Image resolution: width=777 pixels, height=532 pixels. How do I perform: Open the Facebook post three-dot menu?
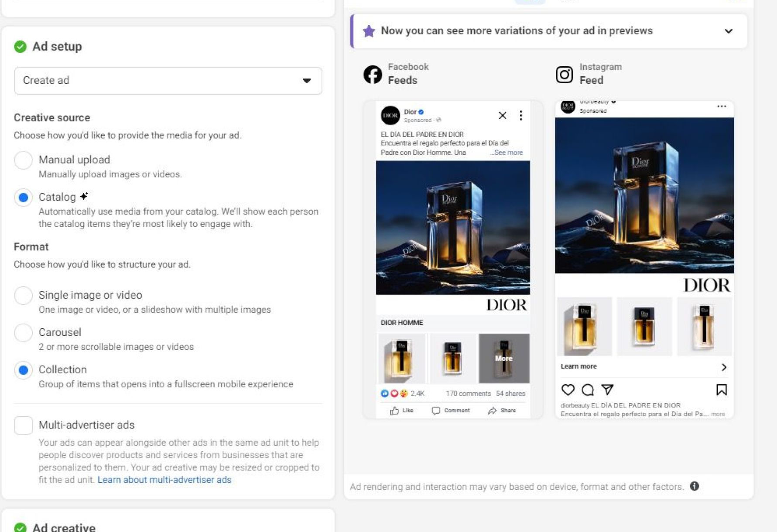520,116
